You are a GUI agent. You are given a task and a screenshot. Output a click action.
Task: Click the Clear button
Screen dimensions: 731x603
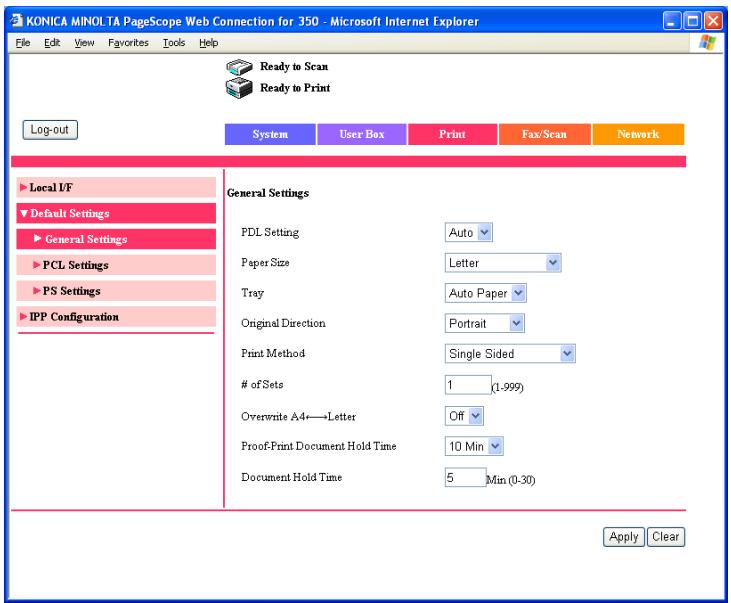666,537
